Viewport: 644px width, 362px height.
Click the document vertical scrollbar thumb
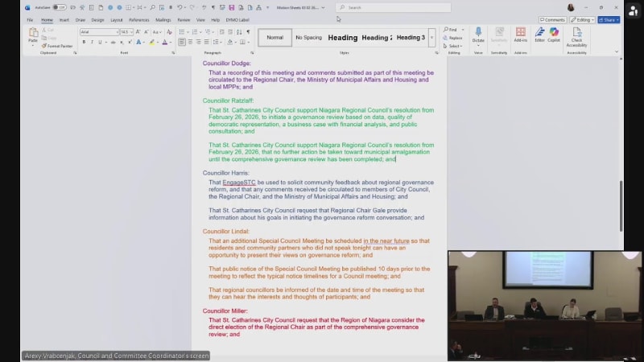tap(621, 206)
